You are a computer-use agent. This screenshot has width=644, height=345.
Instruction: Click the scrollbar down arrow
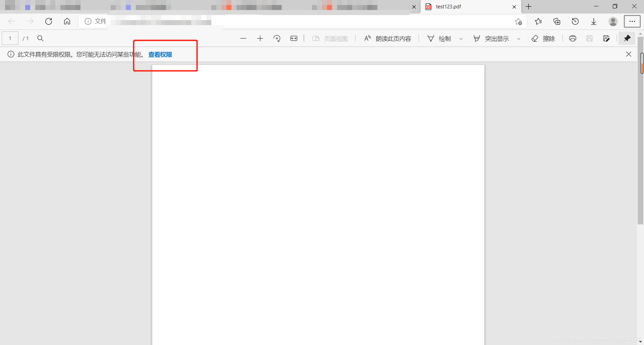(641, 342)
